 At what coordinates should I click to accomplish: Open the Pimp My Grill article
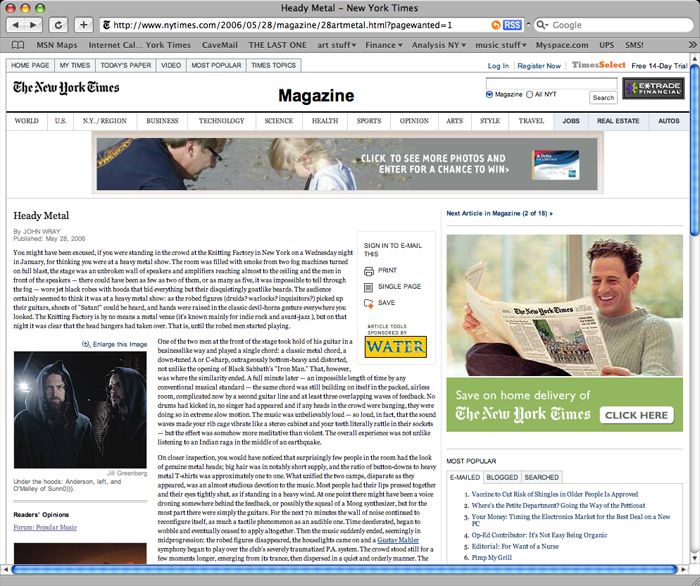tap(492, 557)
